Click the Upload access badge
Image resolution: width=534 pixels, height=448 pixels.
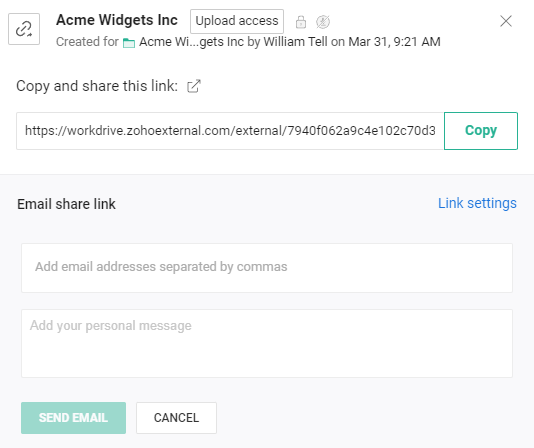237,21
